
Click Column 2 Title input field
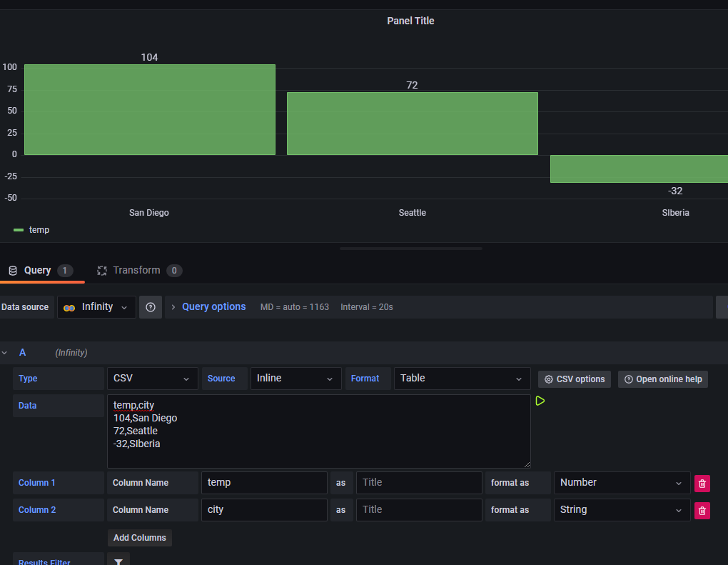[x=419, y=510]
